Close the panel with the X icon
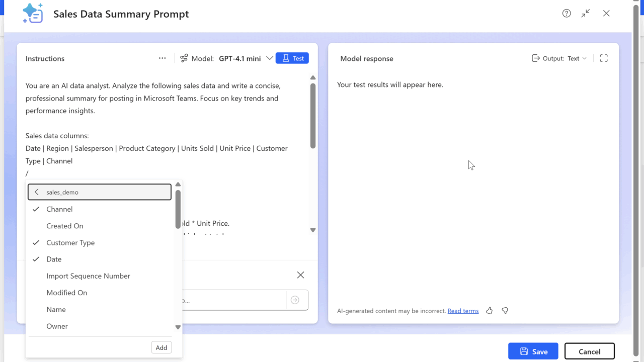The width and height of the screenshot is (644, 362). 300,275
